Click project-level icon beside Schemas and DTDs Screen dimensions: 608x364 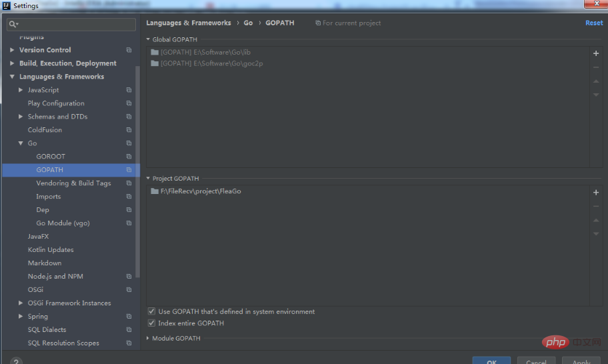click(129, 116)
